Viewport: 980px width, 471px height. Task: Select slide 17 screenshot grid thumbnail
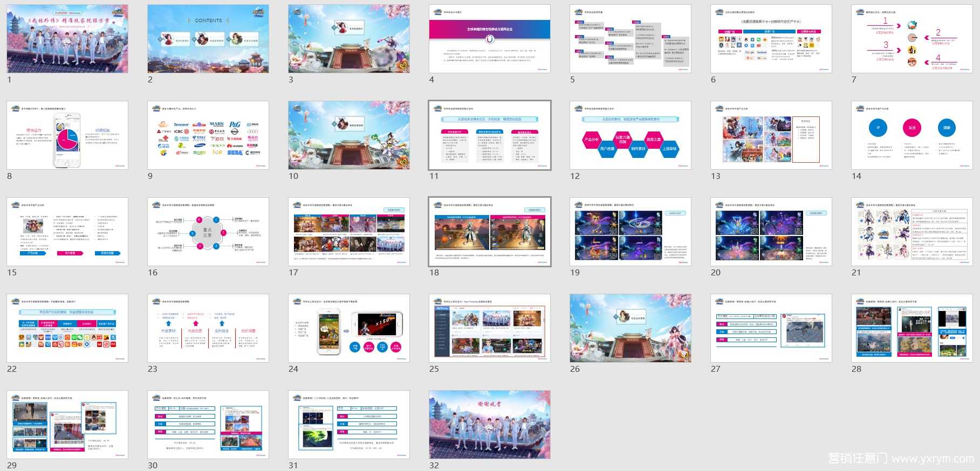(349, 232)
